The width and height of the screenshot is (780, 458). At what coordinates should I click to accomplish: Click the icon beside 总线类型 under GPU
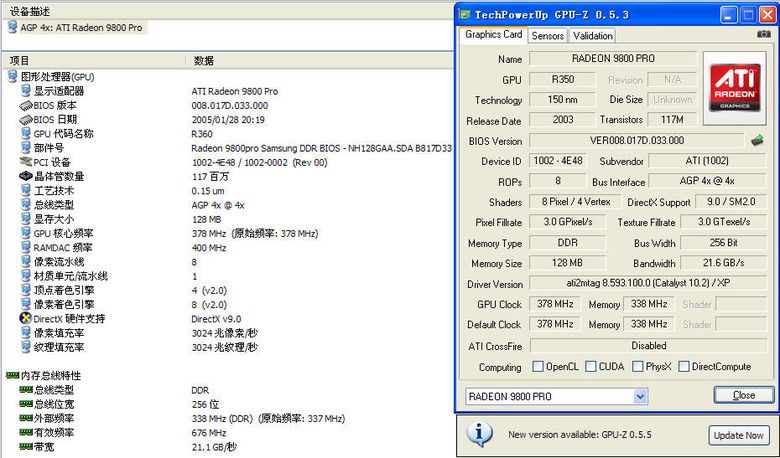pyautogui.click(x=26, y=204)
